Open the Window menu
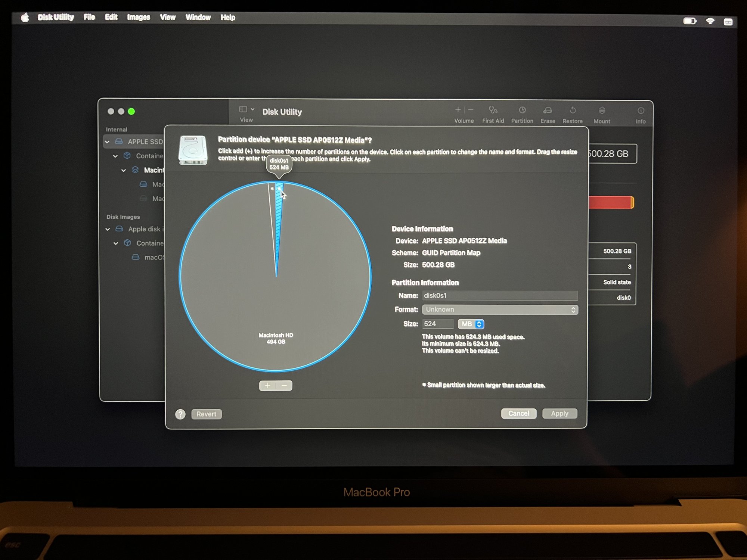The height and width of the screenshot is (560, 747). click(x=198, y=18)
